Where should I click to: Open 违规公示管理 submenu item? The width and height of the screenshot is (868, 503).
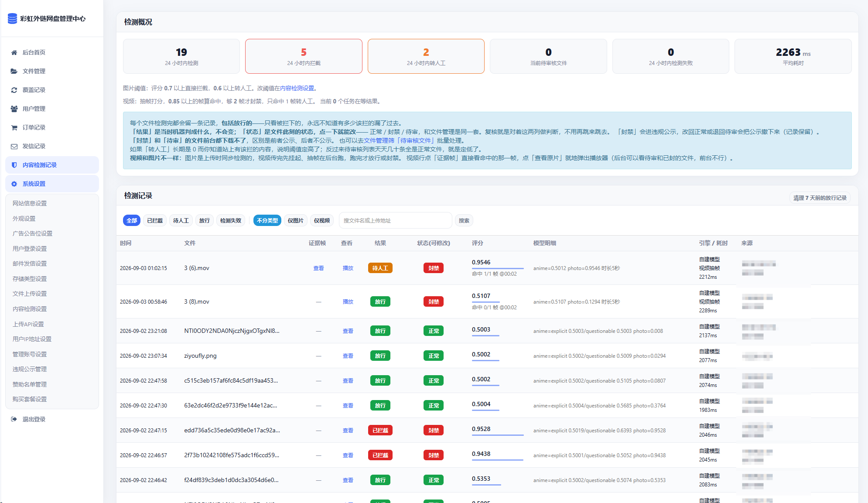point(30,369)
